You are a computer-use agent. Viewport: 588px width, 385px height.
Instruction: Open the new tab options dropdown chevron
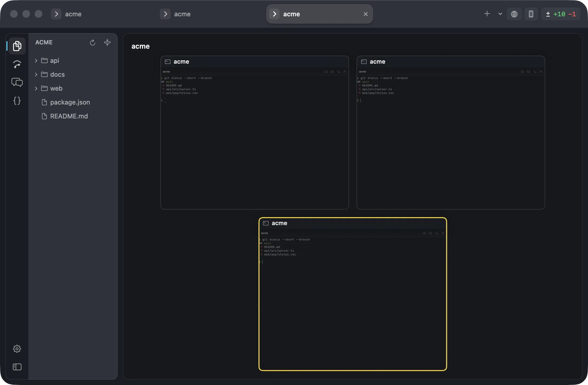[x=500, y=14]
